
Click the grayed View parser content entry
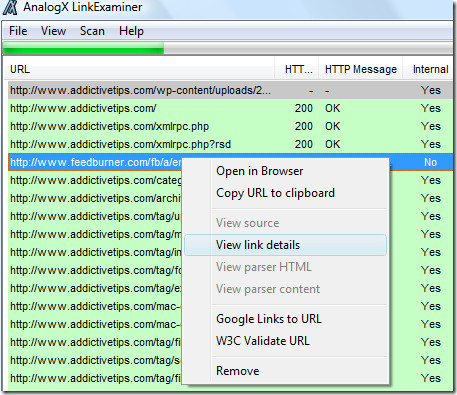tap(286, 289)
